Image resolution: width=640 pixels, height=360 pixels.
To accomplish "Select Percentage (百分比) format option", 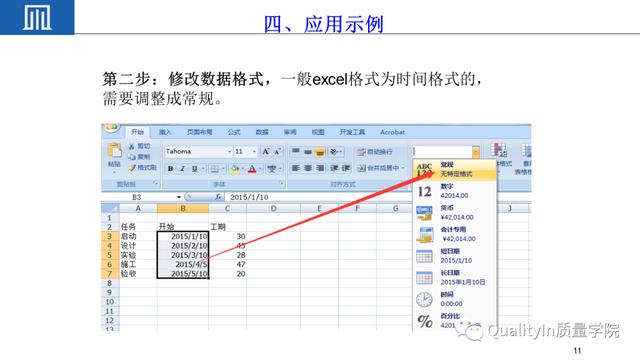I will [x=455, y=321].
